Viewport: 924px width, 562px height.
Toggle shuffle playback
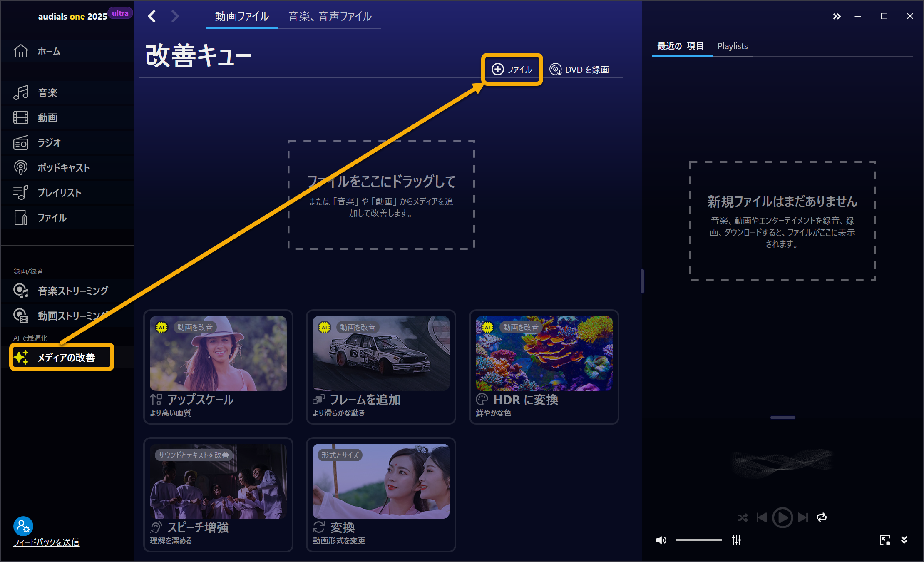pos(743,517)
